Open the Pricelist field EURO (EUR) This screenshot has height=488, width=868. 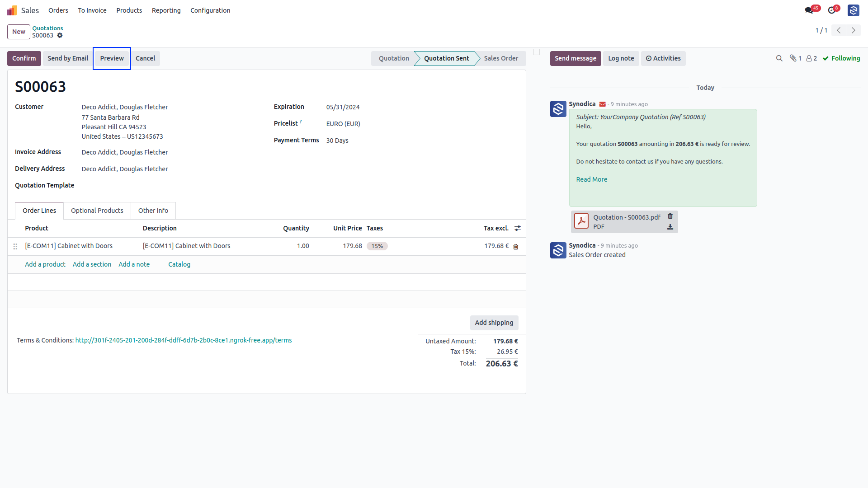(x=343, y=124)
